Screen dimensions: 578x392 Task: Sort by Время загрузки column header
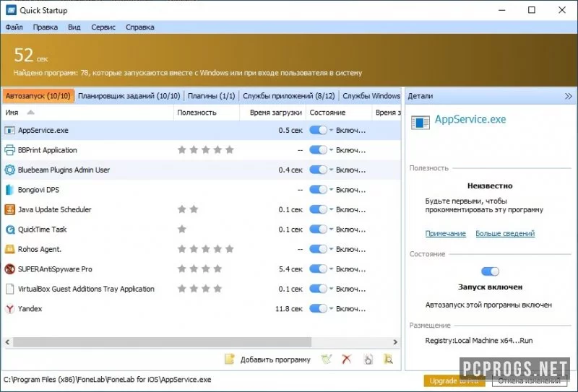(x=273, y=113)
